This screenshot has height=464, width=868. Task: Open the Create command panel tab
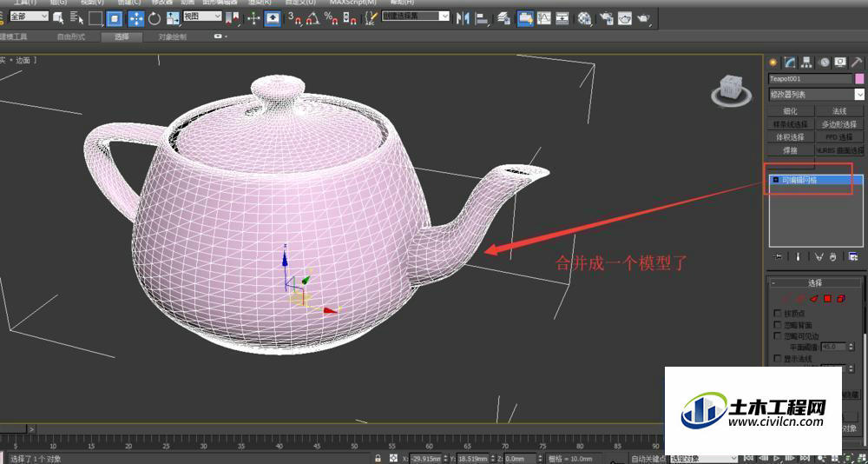pyautogui.click(x=773, y=62)
